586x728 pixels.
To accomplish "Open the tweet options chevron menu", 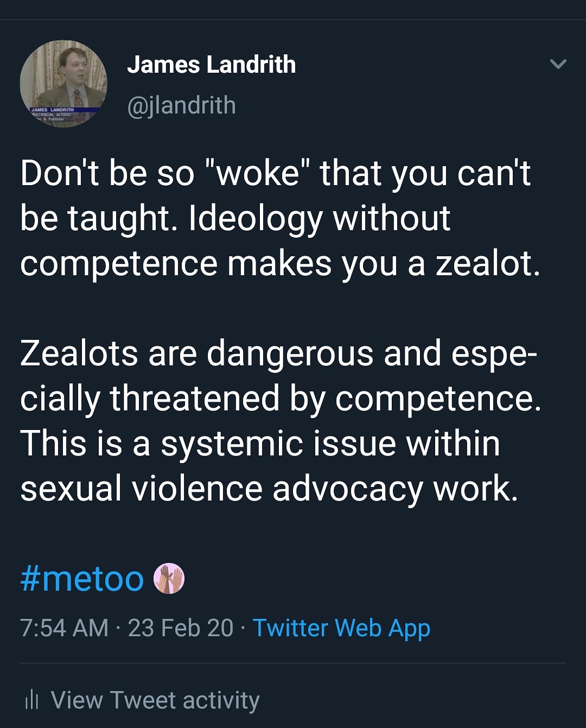I will (x=558, y=64).
